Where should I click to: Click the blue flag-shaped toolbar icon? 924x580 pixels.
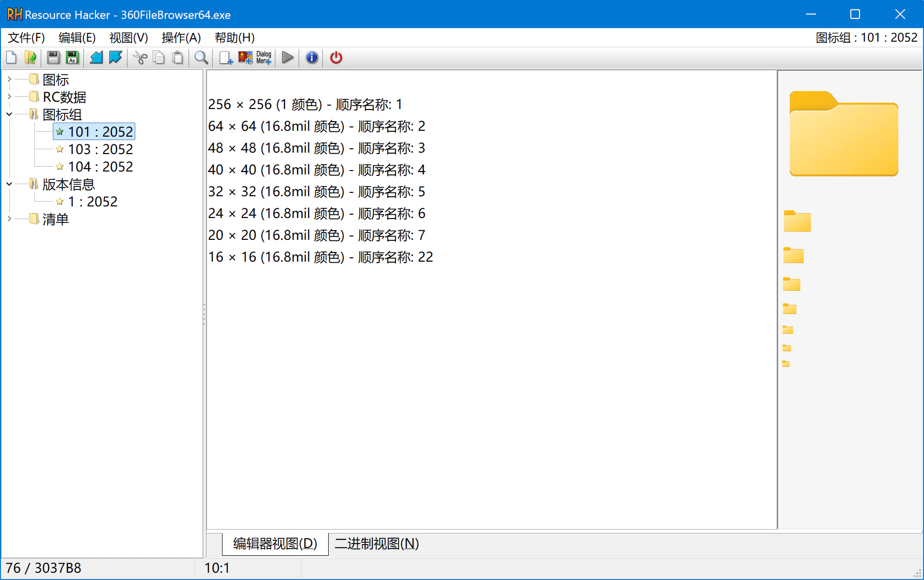click(115, 58)
